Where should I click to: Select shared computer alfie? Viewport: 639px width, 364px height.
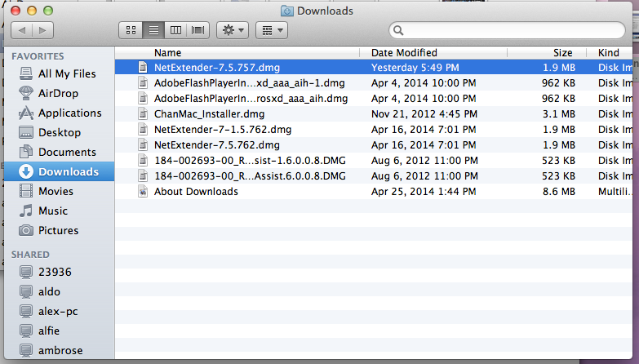60,331
